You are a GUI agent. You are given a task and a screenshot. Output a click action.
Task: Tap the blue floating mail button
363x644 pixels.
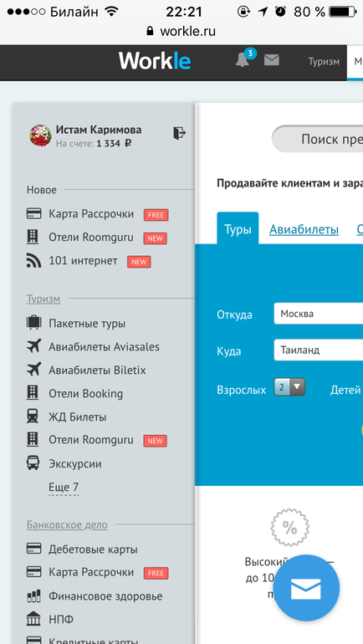pos(306,588)
